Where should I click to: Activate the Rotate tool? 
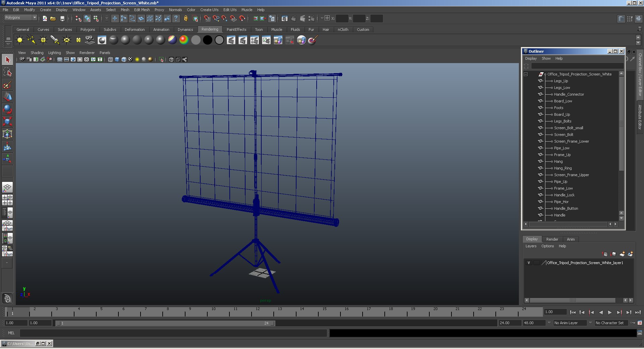pyautogui.click(x=7, y=109)
